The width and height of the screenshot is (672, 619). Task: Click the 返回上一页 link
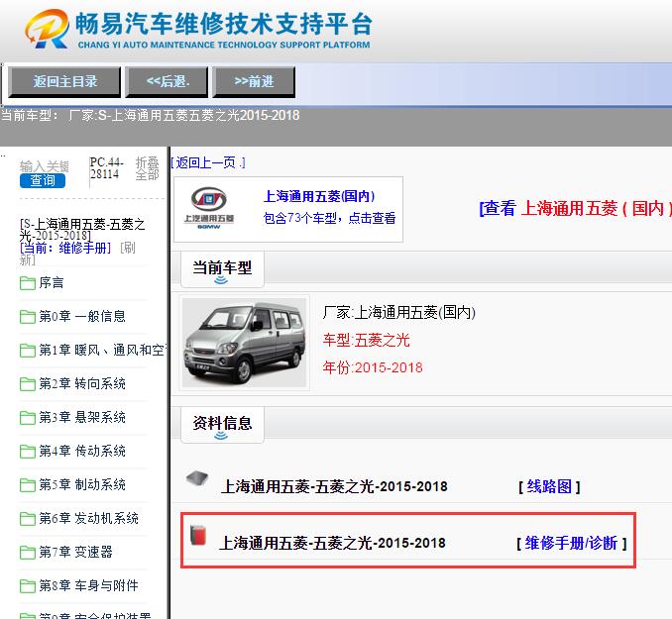(x=208, y=162)
